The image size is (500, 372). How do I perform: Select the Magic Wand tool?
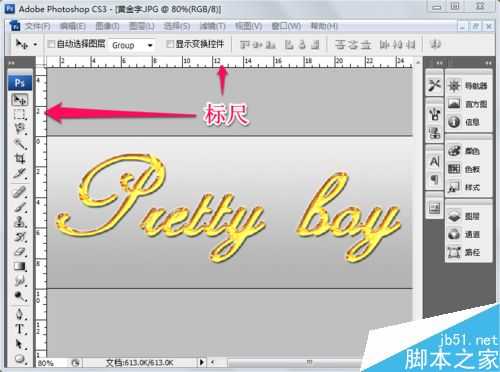click(20, 144)
